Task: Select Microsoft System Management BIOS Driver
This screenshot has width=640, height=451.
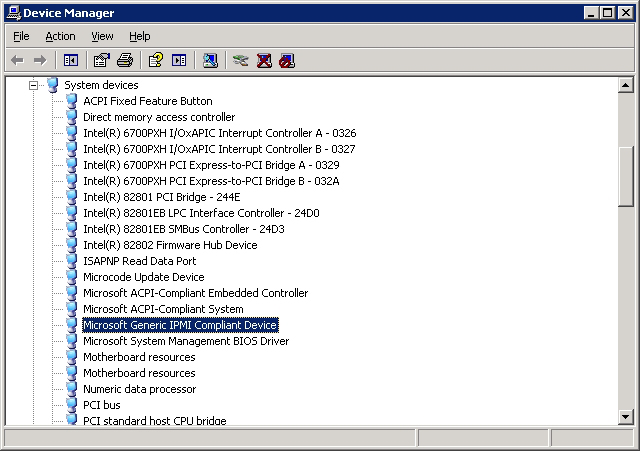Action: click(x=186, y=341)
